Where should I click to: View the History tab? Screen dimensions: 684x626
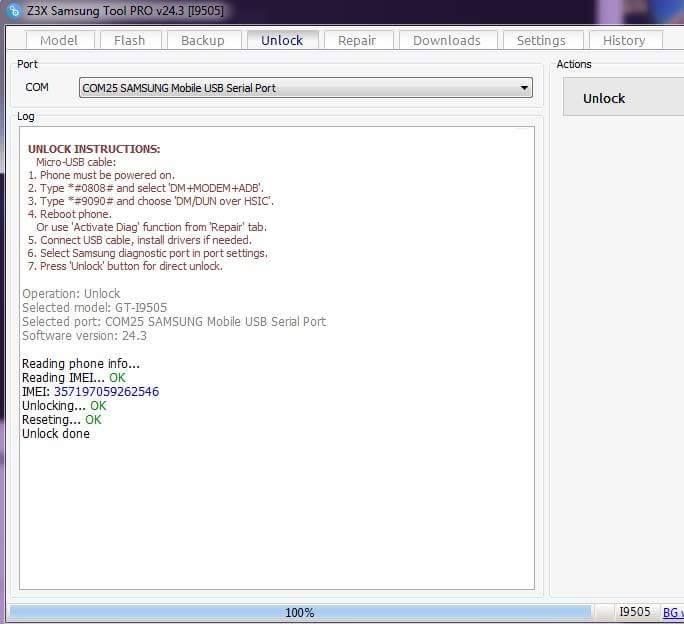625,41
